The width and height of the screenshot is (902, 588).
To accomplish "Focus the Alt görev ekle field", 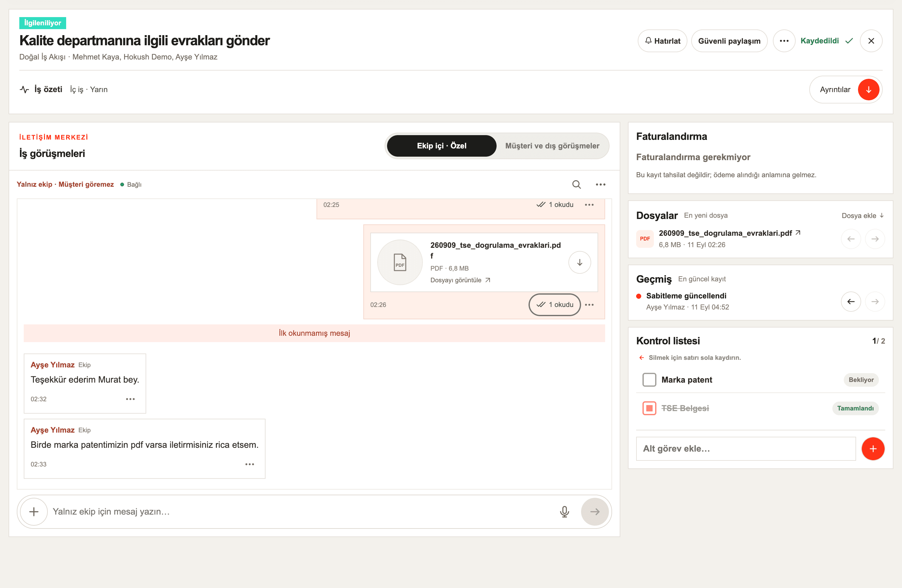I will tap(745, 448).
